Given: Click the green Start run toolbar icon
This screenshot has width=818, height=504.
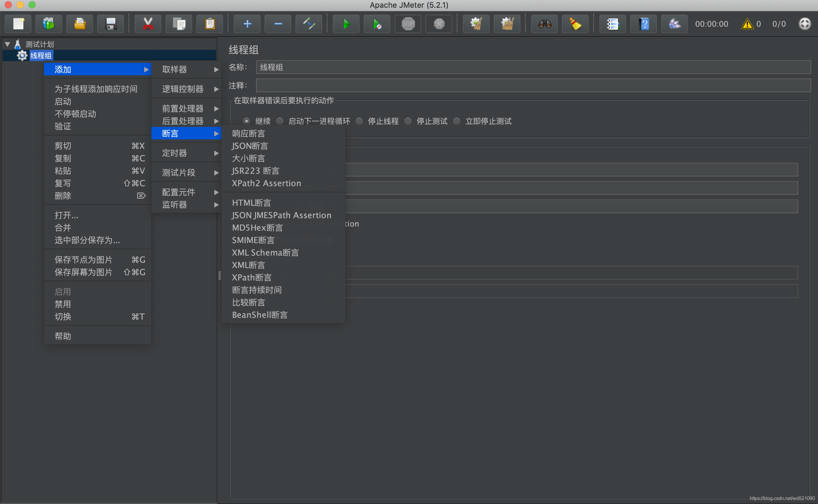Looking at the screenshot, I should tap(346, 24).
